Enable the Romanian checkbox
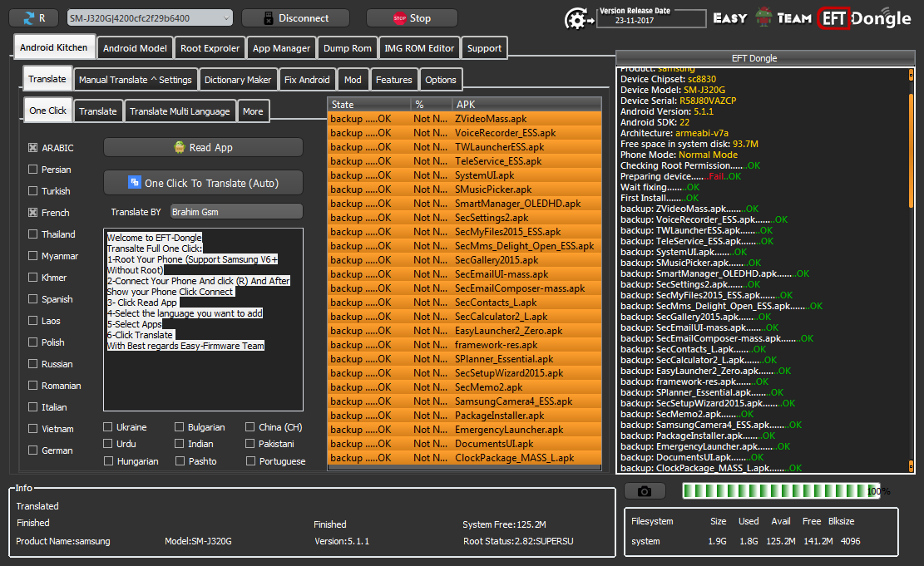 33,385
